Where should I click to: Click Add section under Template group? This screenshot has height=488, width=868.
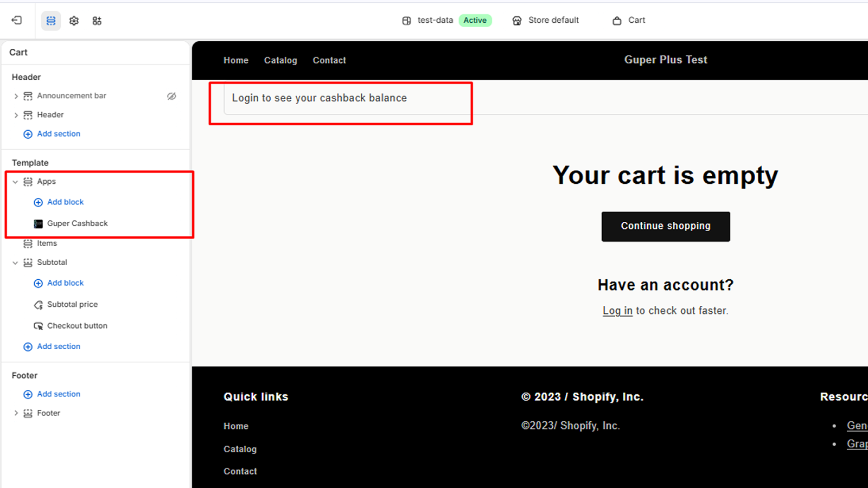point(59,346)
